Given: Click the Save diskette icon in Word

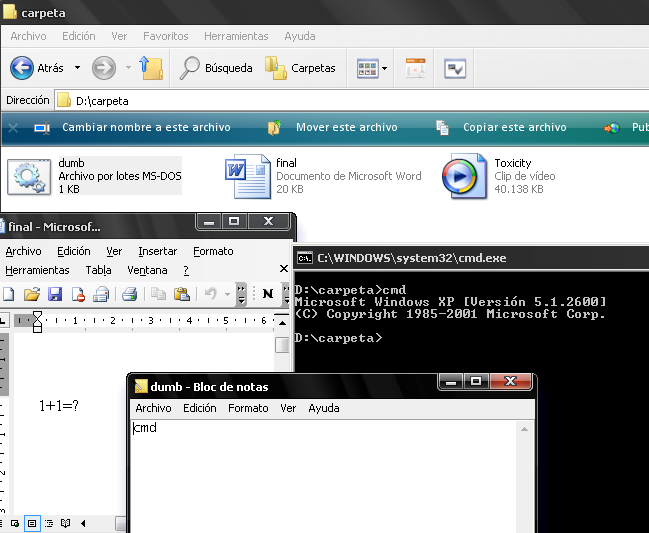Looking at the screenshot, I should 55,294.
